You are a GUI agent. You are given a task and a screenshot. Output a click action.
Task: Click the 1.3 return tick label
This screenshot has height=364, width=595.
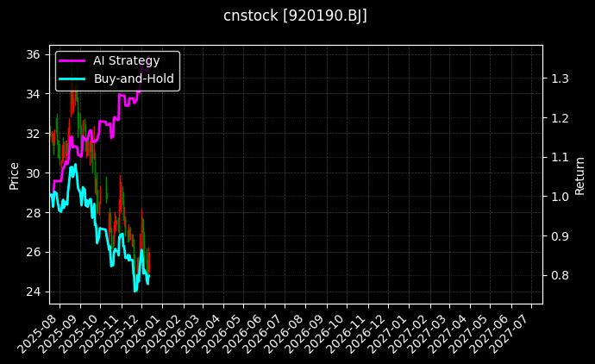tap(560, 78)
